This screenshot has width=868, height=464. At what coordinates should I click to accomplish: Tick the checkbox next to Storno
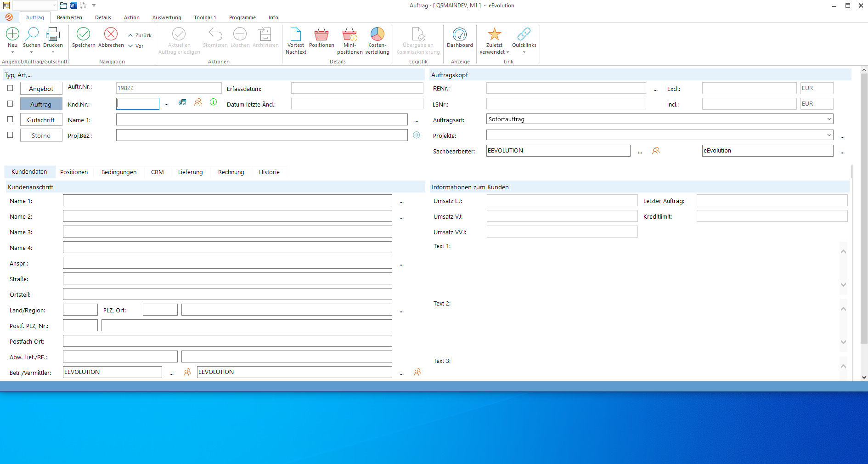tap(10, 135)
